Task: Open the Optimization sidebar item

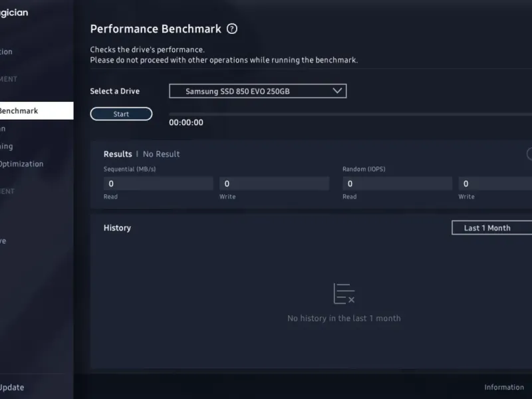Action: (x=22, y=164)
